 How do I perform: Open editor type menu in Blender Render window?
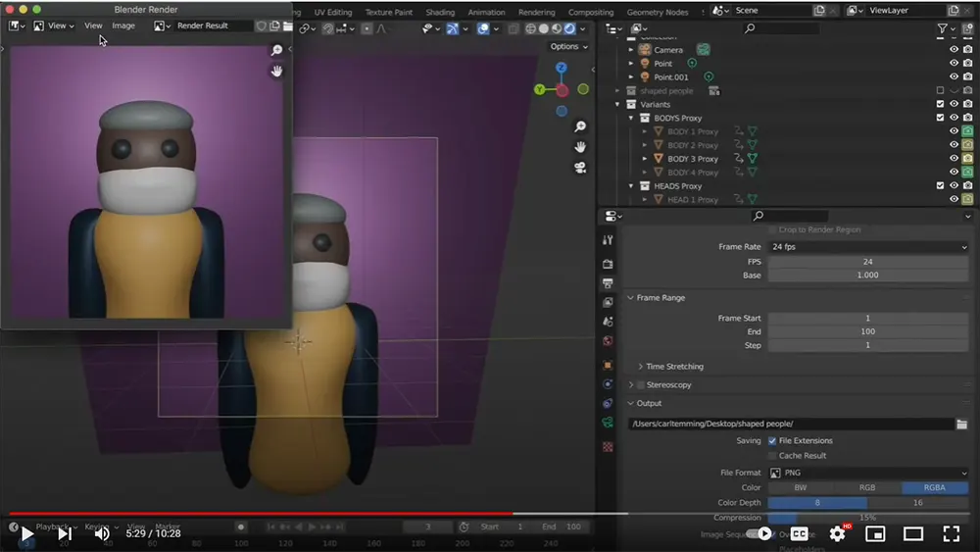pos(17,25)
